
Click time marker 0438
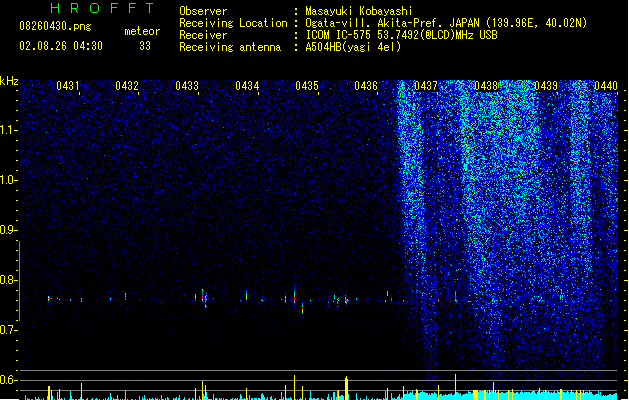486,86
